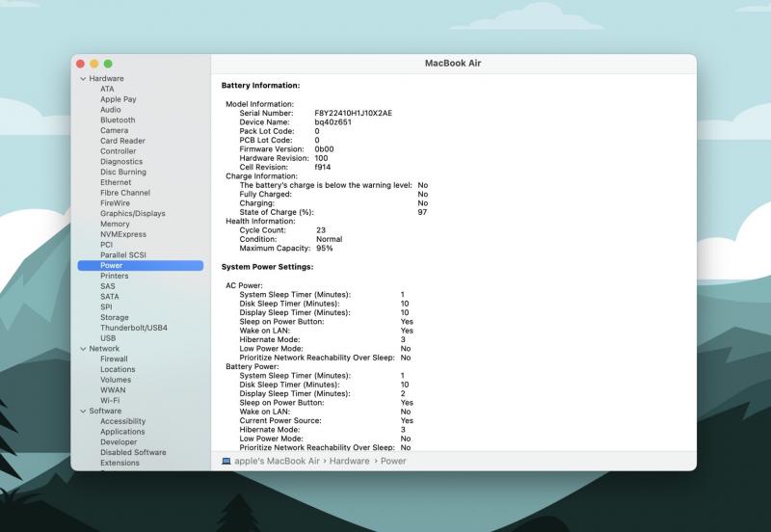Click Condition value Normal
The height and width of the screenshot is (532, 771).
click(330, 239)
